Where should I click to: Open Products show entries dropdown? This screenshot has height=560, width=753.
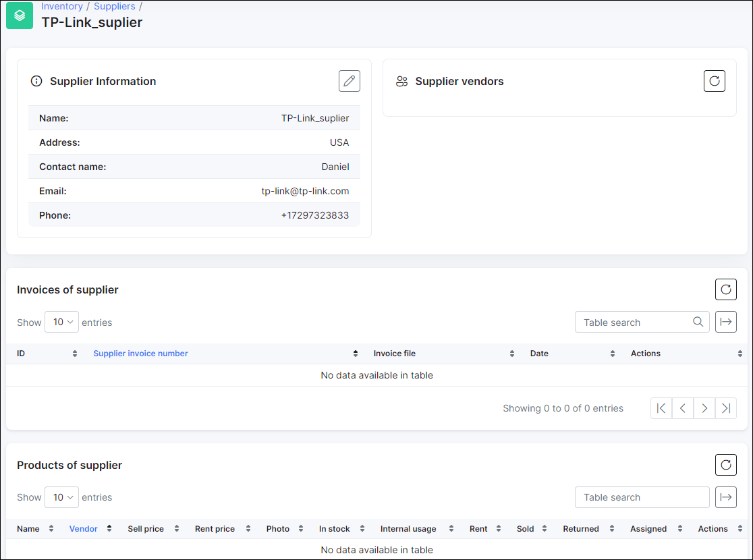pyautogui.click(x=62, y=497)
